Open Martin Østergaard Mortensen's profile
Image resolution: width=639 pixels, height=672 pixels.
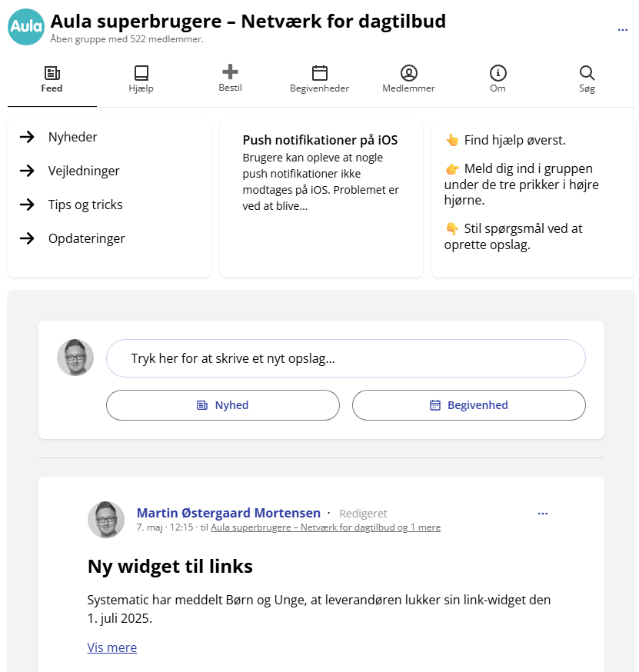click(228, 513)
